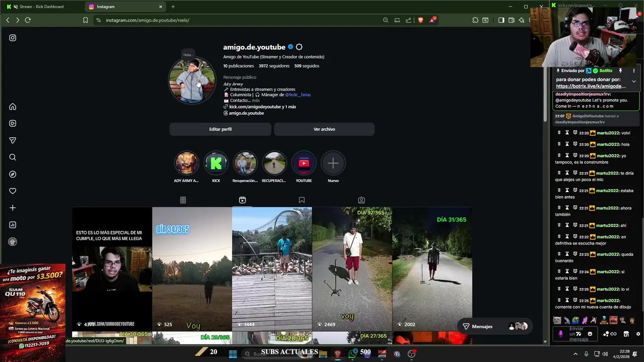This screenshot has height=362, width=644.
Task: Open the browser extensions puzzle icon
Action: coord(475,20)
